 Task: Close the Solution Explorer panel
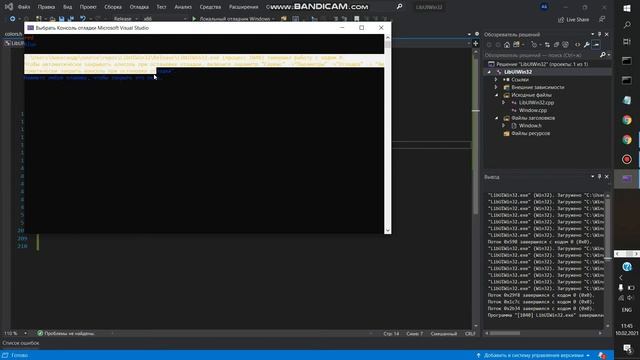click(x=607, y=34)
